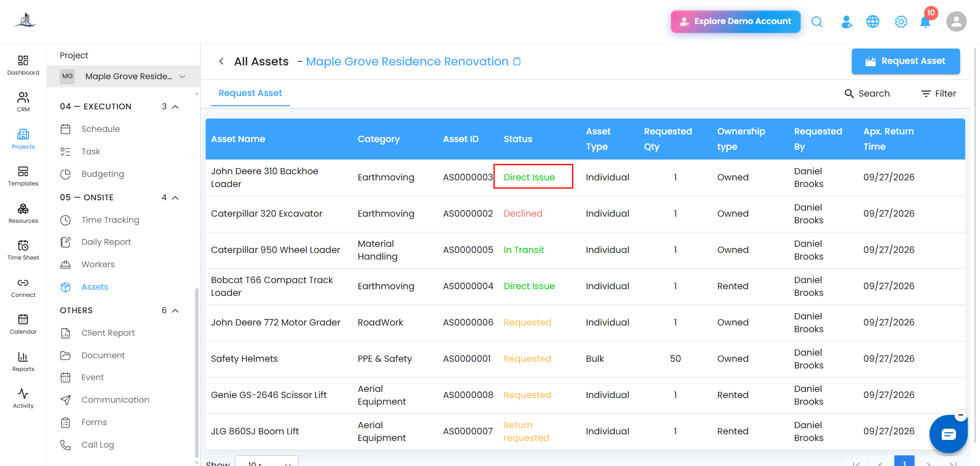This screenshot has width=980, height=466.
Task: Collapse the OTHERS section
Action: (175, 311)
